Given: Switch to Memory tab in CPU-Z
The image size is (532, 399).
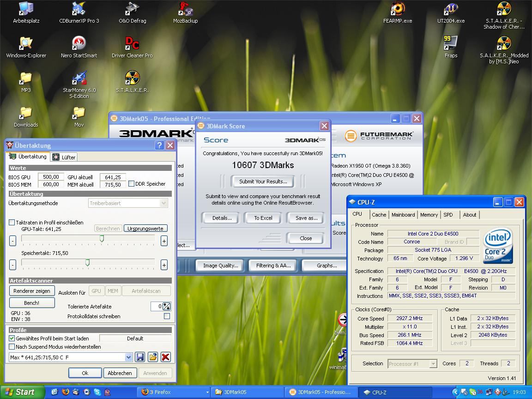Looking at the screenshot, I should (429, 215).
